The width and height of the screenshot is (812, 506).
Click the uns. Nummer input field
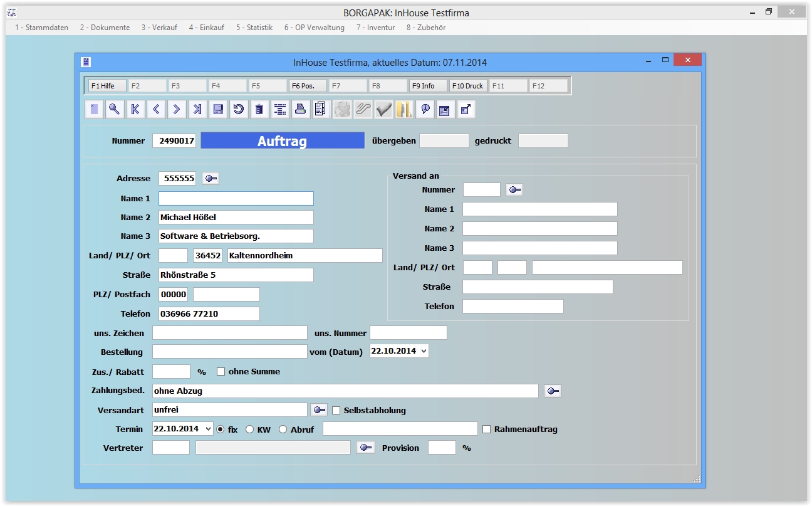[409, 333]
